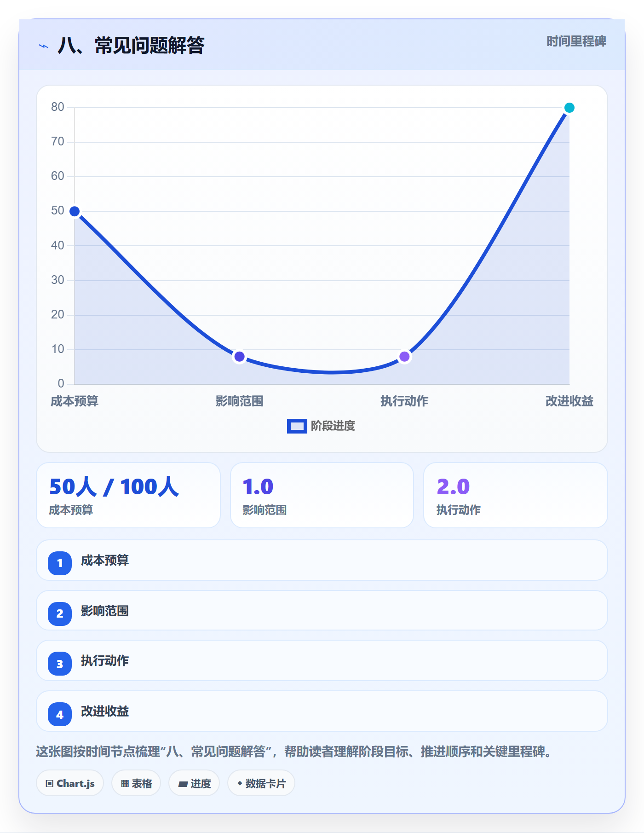Click the 表格 tag chip
Screen dimensions: 644x833
coord(136,783)
